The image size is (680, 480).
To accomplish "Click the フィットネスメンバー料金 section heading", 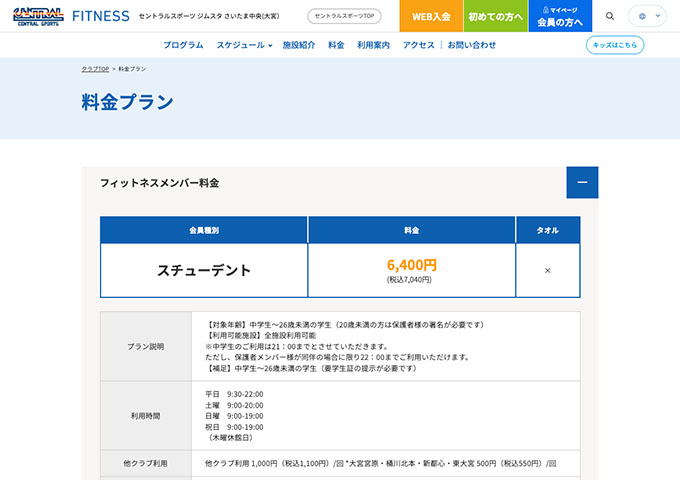I will click(x=159, y=183).
